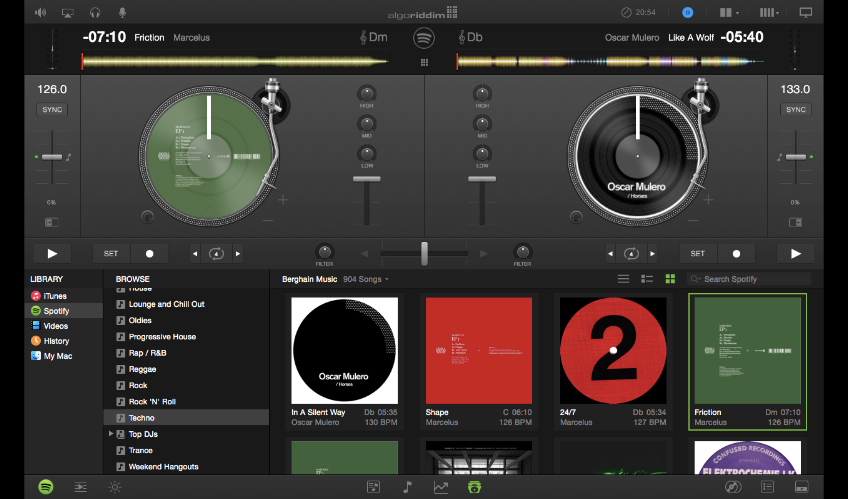Click the left deck MID EQ knob

[x=367, y=124]
